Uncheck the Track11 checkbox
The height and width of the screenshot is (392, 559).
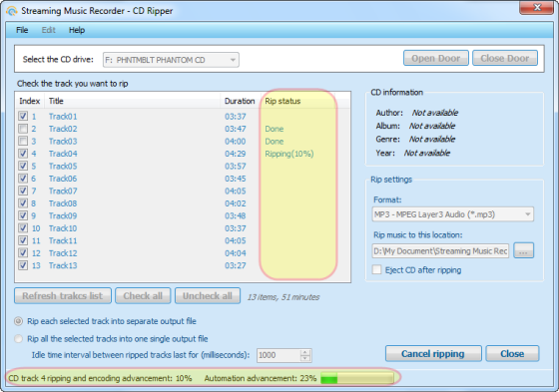tap(23, 240)
